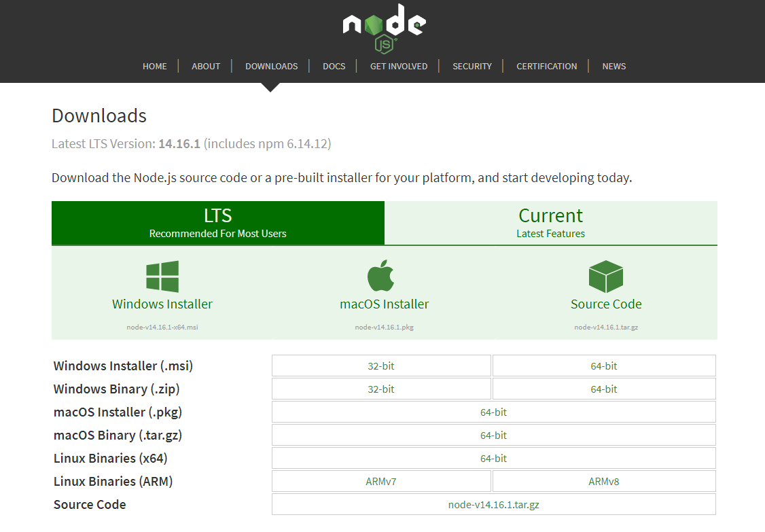Screen dimensions: 765x532
Task: Click the Apple logo icon
Action: pyautogui.click(x=381, y=276)
